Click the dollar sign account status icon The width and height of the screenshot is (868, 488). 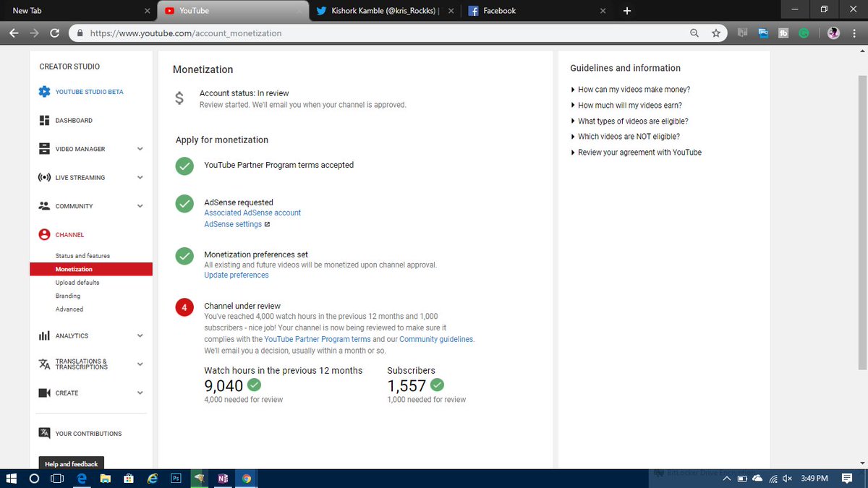(x=179, y=98)
